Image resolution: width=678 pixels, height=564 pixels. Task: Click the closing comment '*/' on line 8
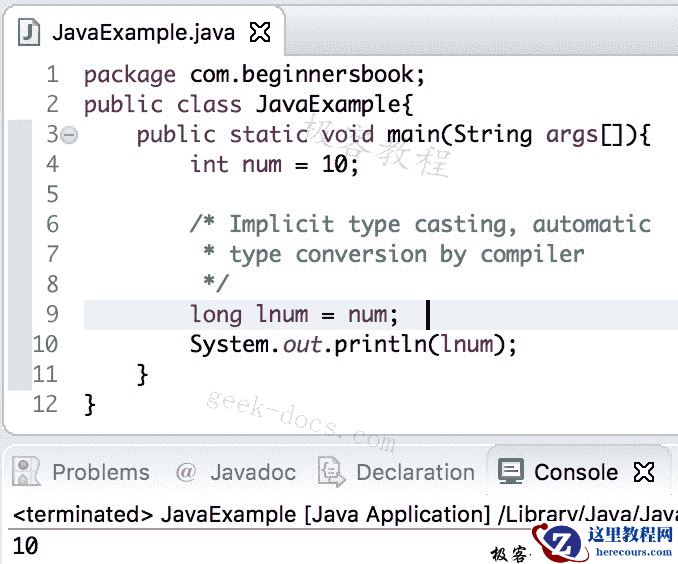[215, 283]
